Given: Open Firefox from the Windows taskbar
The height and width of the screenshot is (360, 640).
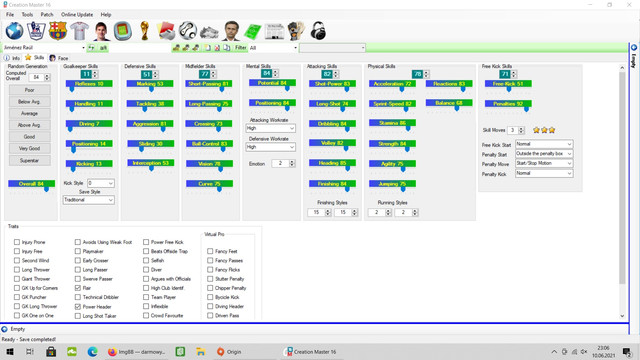Looking at the screenshot, I should (x=136, y=351).
